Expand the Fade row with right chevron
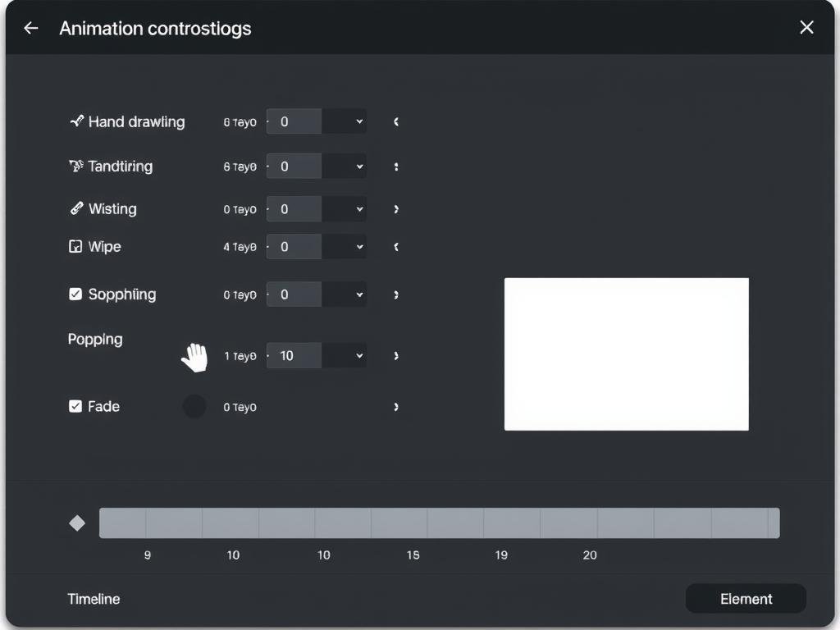840x630 pixels. pos(396,407)
